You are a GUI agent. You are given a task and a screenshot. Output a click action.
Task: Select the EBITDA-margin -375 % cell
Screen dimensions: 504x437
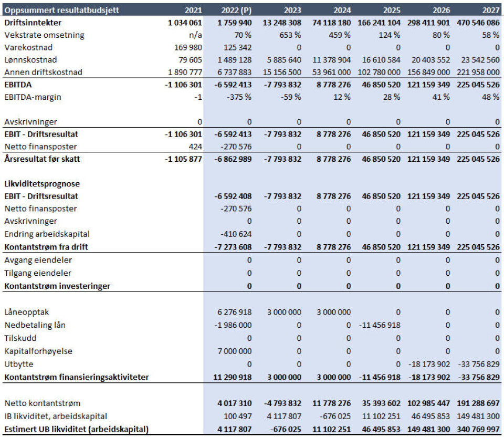tap(239, 97)
